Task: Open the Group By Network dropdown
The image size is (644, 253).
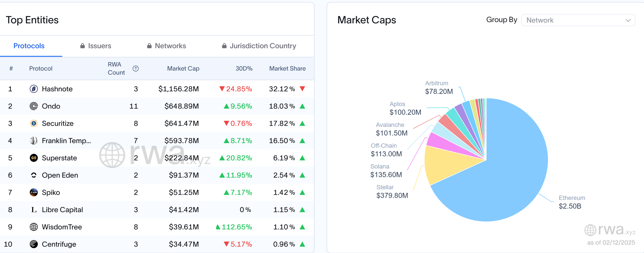Action: 578,20
